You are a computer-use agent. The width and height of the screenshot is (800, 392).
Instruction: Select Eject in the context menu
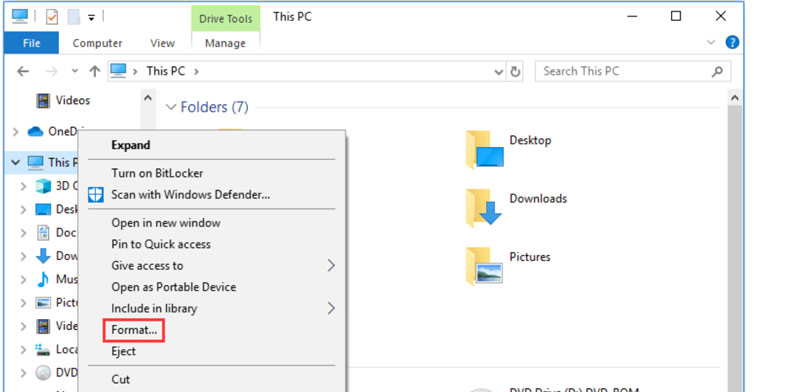pos(123,352)
